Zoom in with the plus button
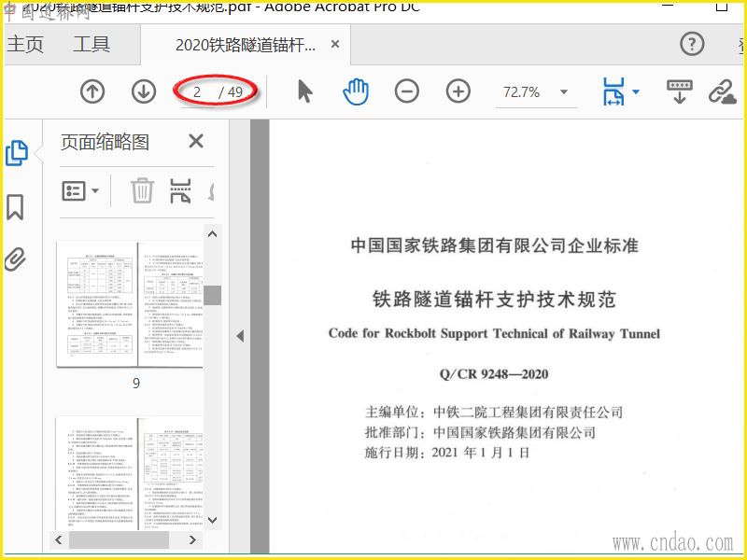This screenshot has width=747, height=560. [458, 91]
